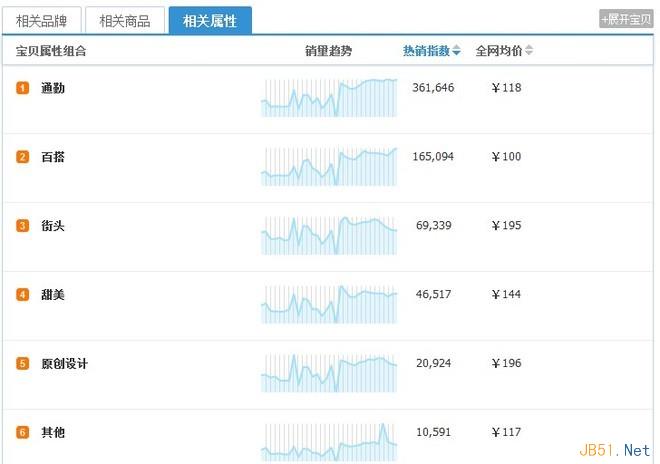Screen dimensions: 660x464
Task: Click the orange rank 6 badge
Action: click(23, 433)
